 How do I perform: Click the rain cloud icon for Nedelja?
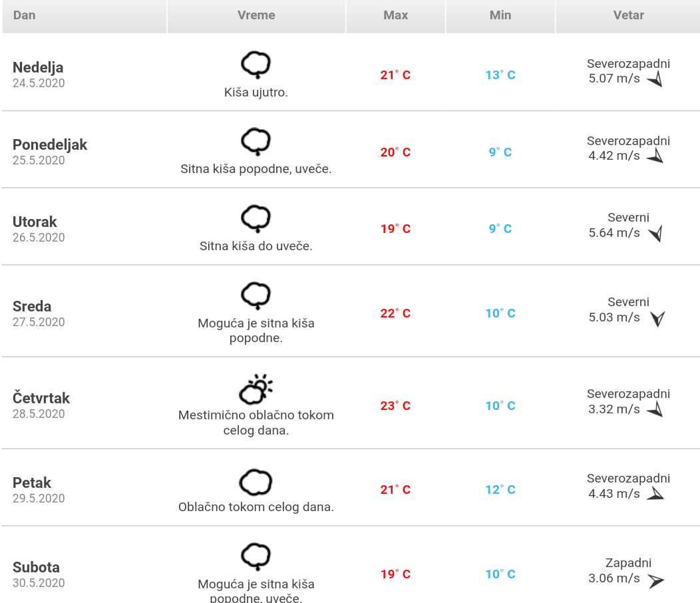[x=256, y=65]
